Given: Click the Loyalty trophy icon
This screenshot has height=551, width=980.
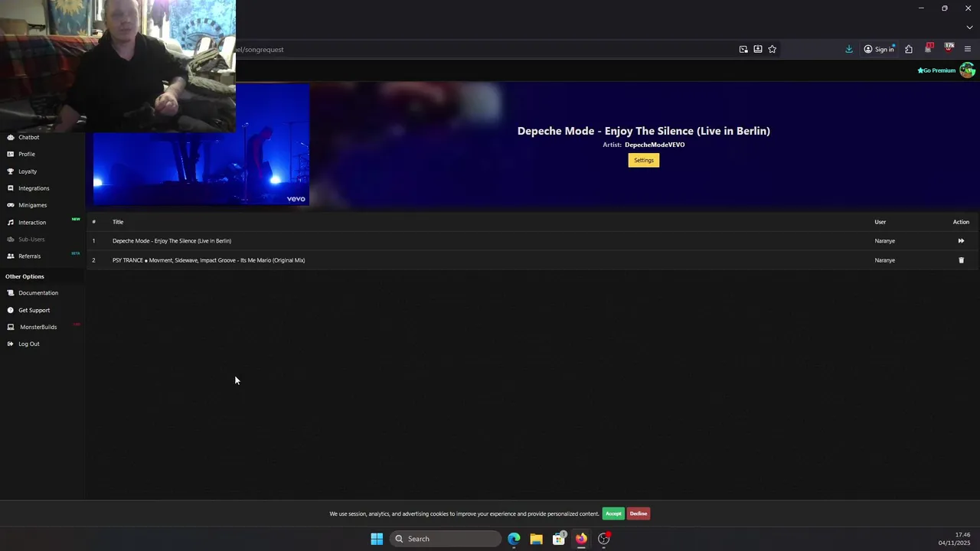Looking at the screenshot, I should tap(11, 171).
